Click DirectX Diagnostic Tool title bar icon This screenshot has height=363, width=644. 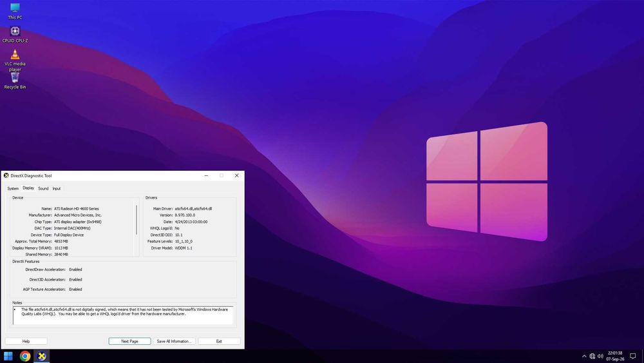point(6,175)
